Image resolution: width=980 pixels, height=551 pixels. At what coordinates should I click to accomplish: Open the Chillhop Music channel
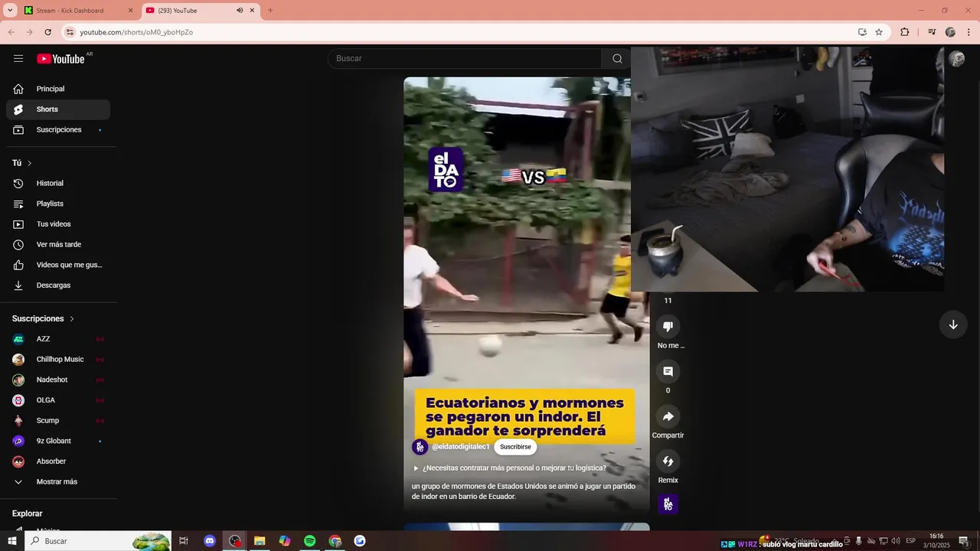[58, 360]
